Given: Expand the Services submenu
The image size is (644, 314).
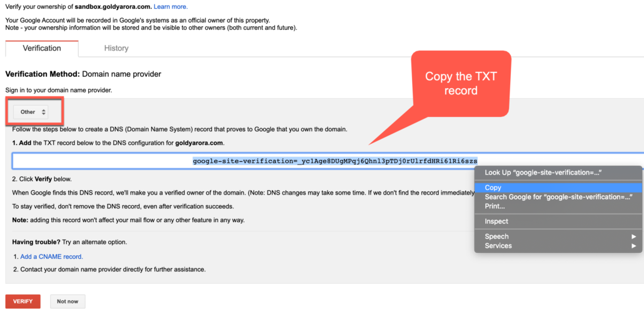Looking at the screenshot, I should pos(558,246).
